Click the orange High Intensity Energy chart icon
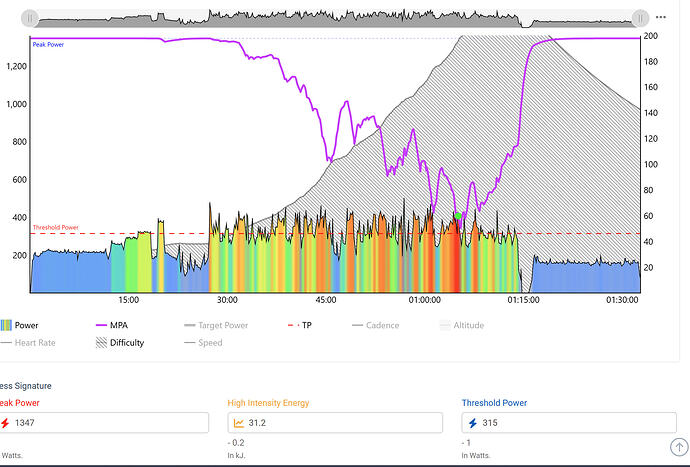This screenshot has height=467, width=690. [x=241, y=423]
